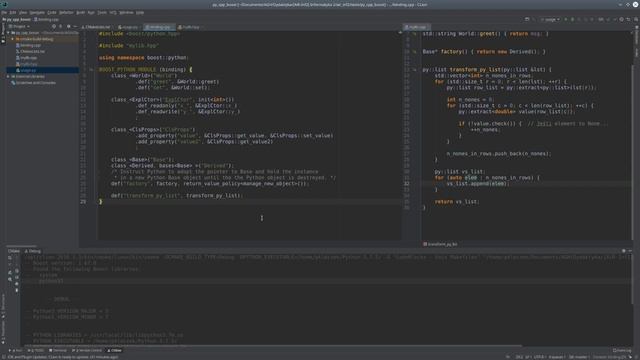Viewport: 640px width, 360px height.
Task: Click the binding.cpp breadcrumb in navigation bar
Action: (x=47, y=19)
